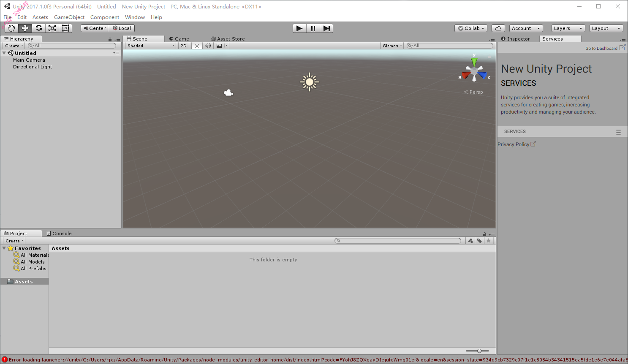Select All Models favorite

29,262
